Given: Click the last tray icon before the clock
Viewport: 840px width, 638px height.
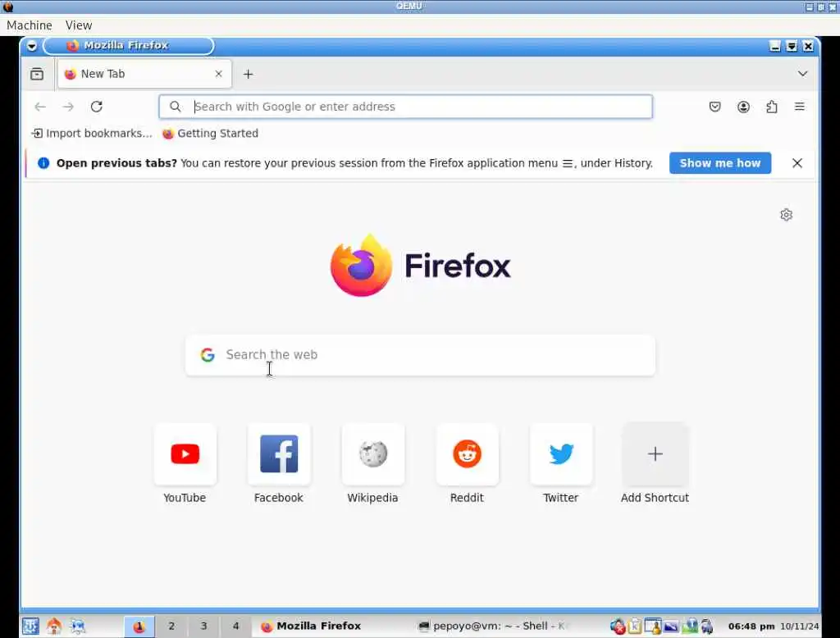Looking at the screenshot, I should click(708, 626).
